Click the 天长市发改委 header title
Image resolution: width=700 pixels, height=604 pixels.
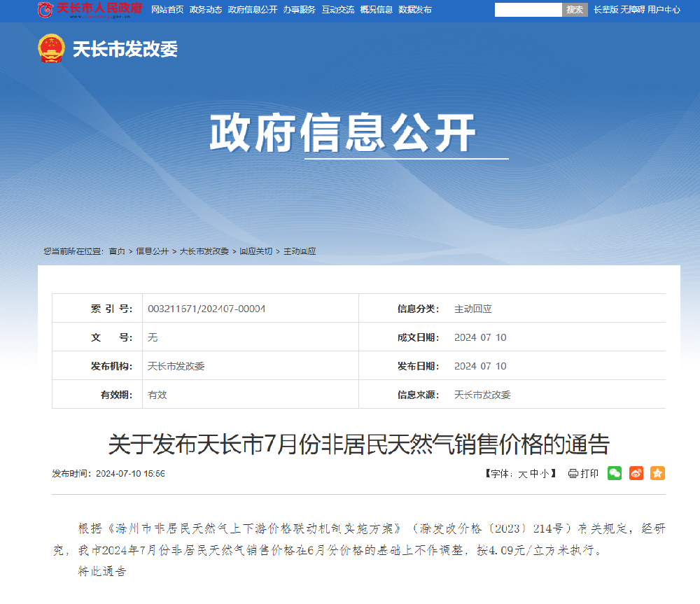point(125,49)
